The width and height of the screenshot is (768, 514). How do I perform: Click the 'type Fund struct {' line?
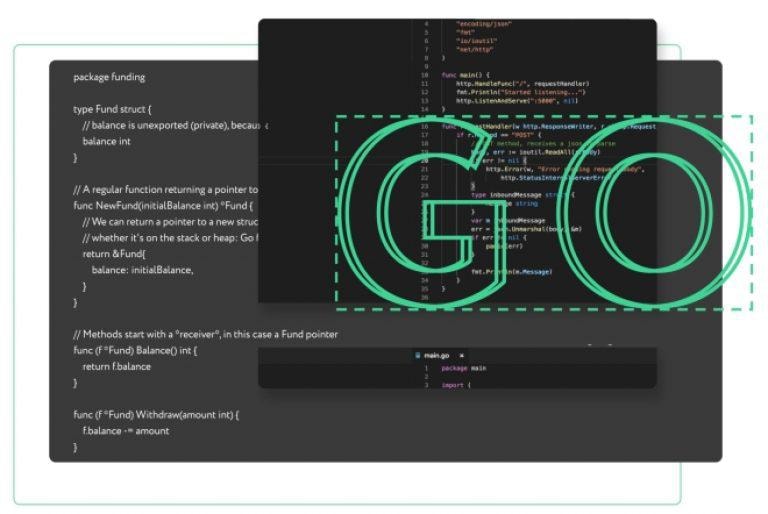tap(112, 109)
